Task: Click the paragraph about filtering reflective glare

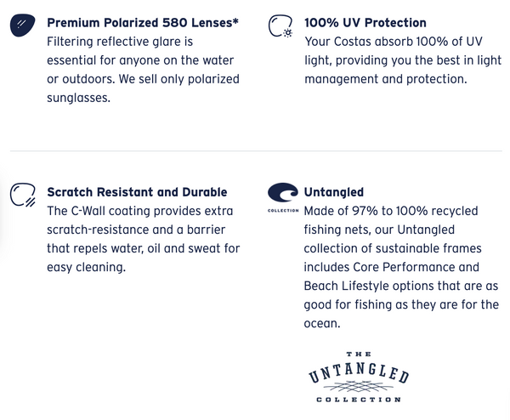Action: click(143, 69)
